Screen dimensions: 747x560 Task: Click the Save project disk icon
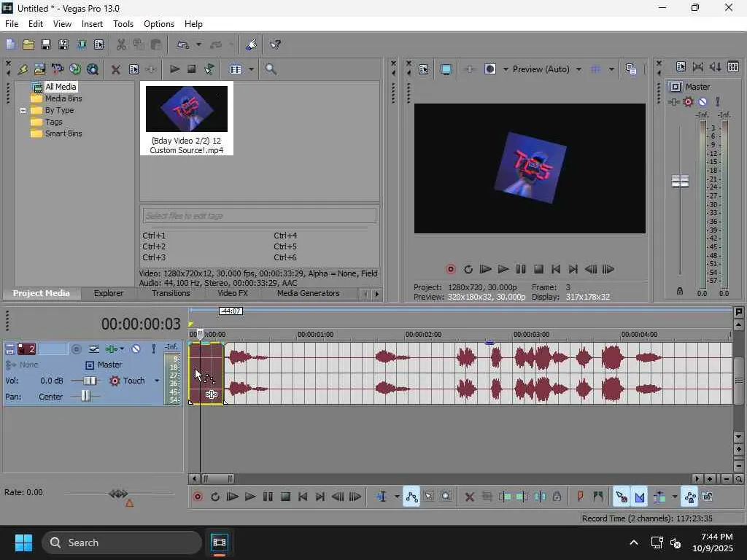45,44
